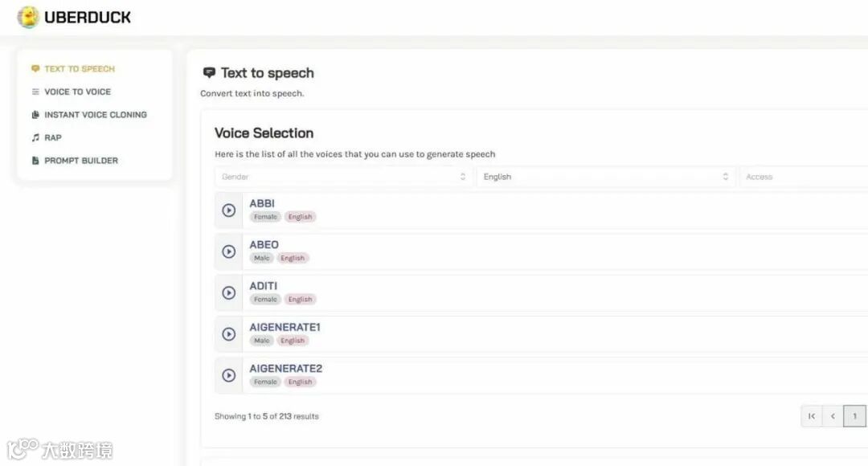Select the ABBI voice name
This screenshot has width=868, height=466.
point(262,203)
